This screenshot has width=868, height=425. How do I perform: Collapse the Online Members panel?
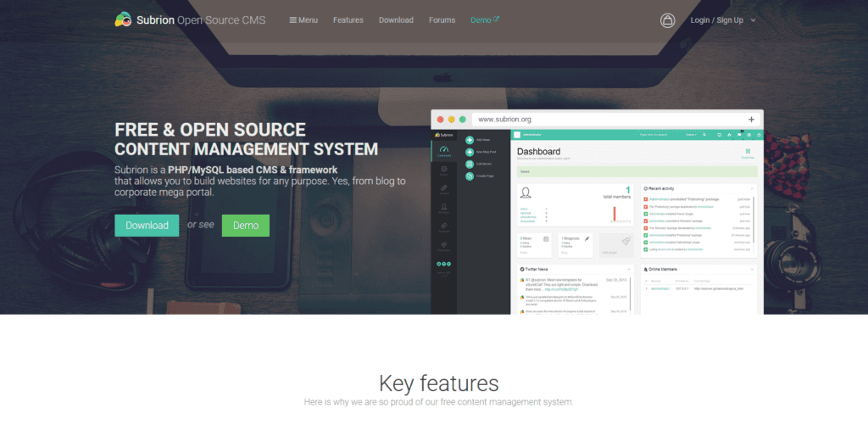click(x=752, y=269)
